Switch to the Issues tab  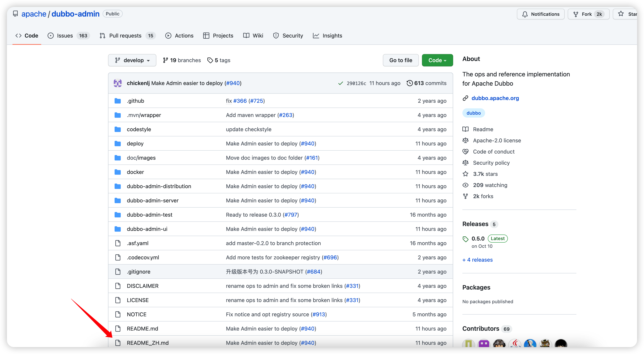click(x=65, y=36)
